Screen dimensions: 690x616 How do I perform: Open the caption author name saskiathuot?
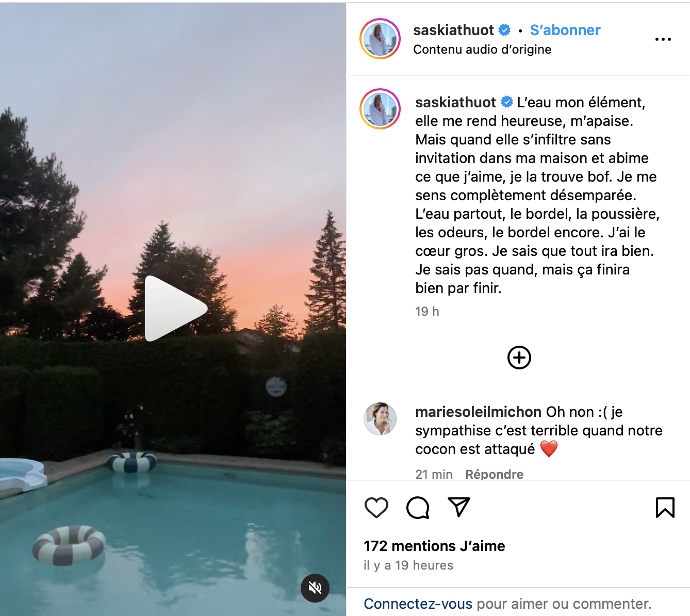coord(456,102)
